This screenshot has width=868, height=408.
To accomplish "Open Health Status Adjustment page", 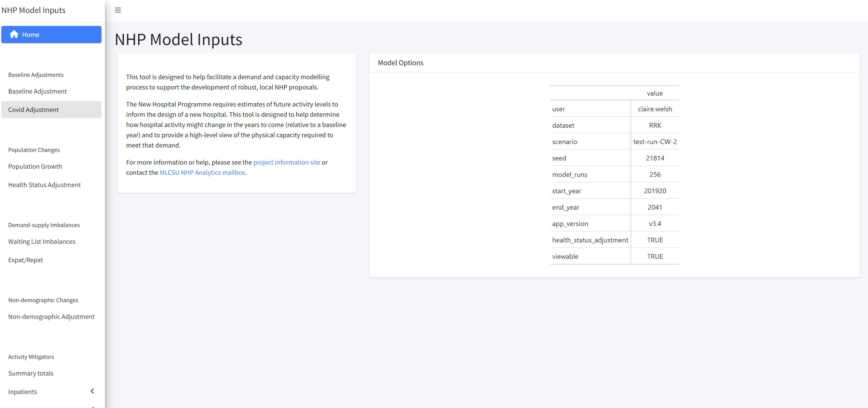I will (x=44, y=185).
